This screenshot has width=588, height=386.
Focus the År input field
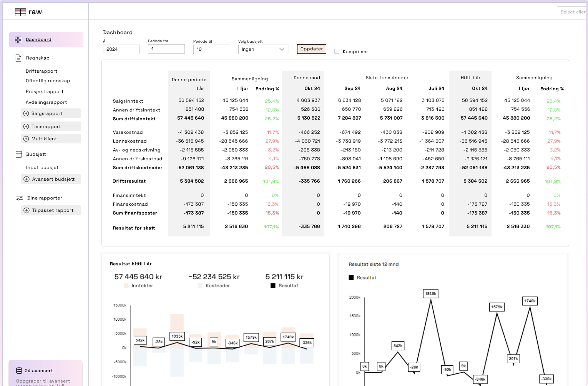click(121, 49)
